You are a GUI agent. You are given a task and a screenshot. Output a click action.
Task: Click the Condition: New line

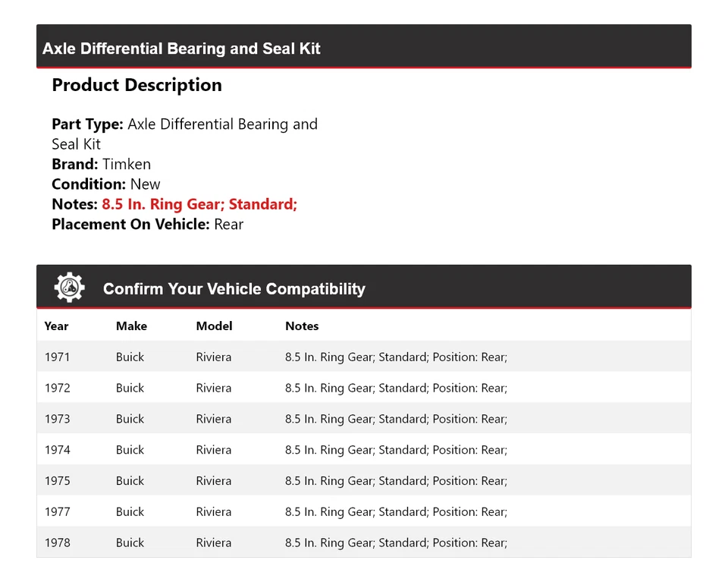(x=105, y=184)
